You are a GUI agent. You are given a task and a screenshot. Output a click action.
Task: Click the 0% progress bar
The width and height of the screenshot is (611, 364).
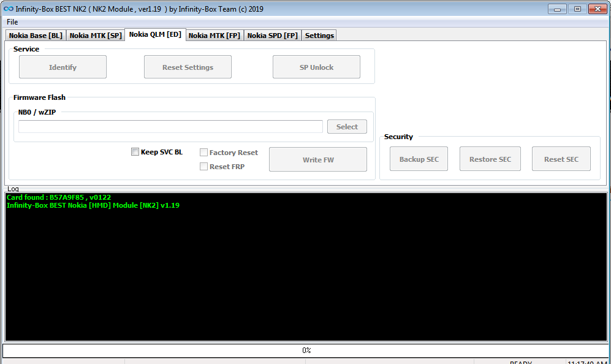coord(305,350)
